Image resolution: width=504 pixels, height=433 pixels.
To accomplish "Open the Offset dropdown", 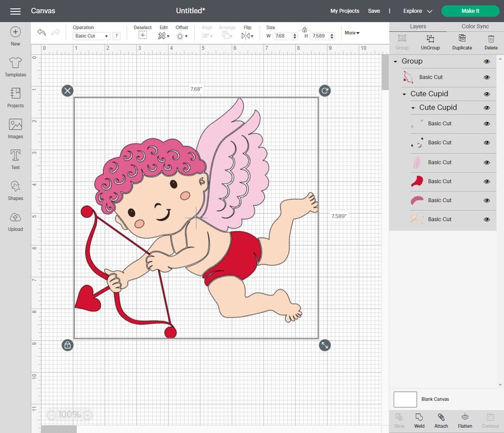I will 182,36.
